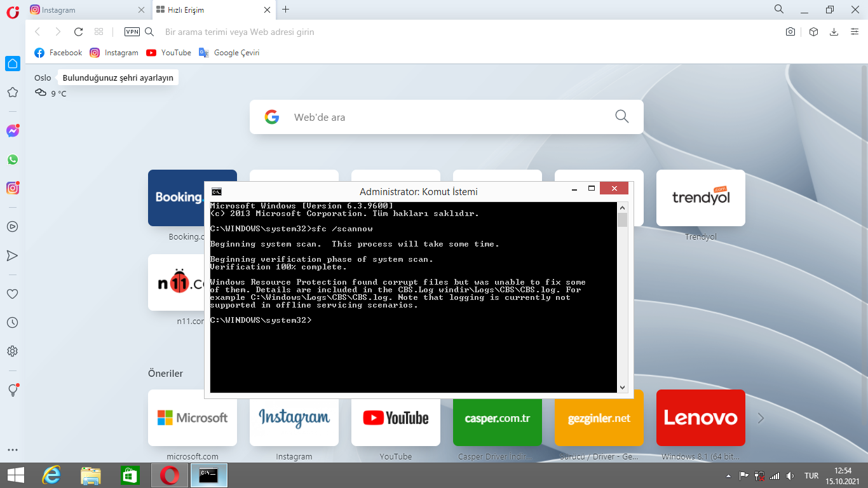This screenshot has height=488, width=868.
Task: Click the Oslo city weather label
Action: point(43,78)
